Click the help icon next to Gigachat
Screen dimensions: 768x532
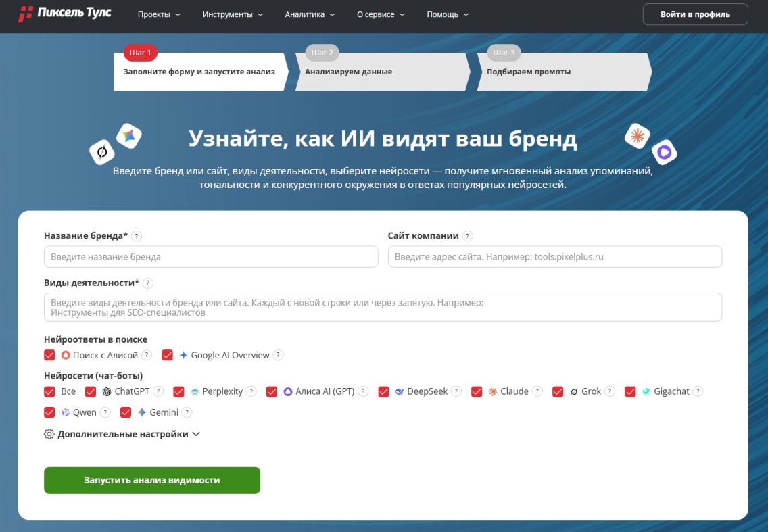[x=698, y=391]
